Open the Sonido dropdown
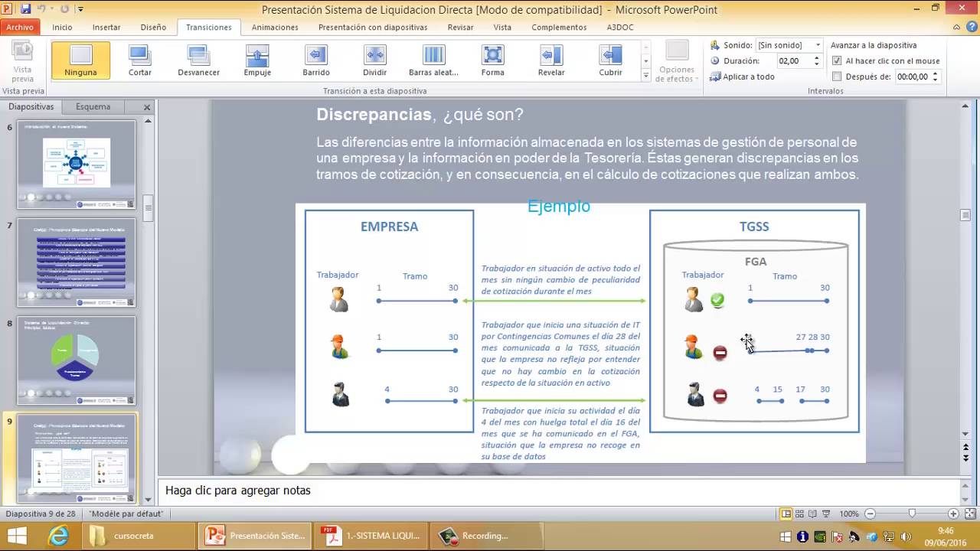 pos(818,45)
